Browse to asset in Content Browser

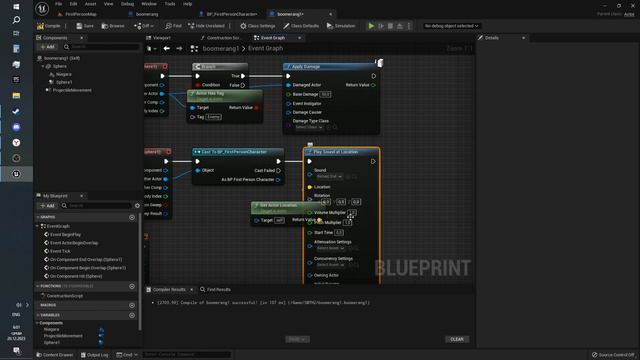click(x=113, y=26)
